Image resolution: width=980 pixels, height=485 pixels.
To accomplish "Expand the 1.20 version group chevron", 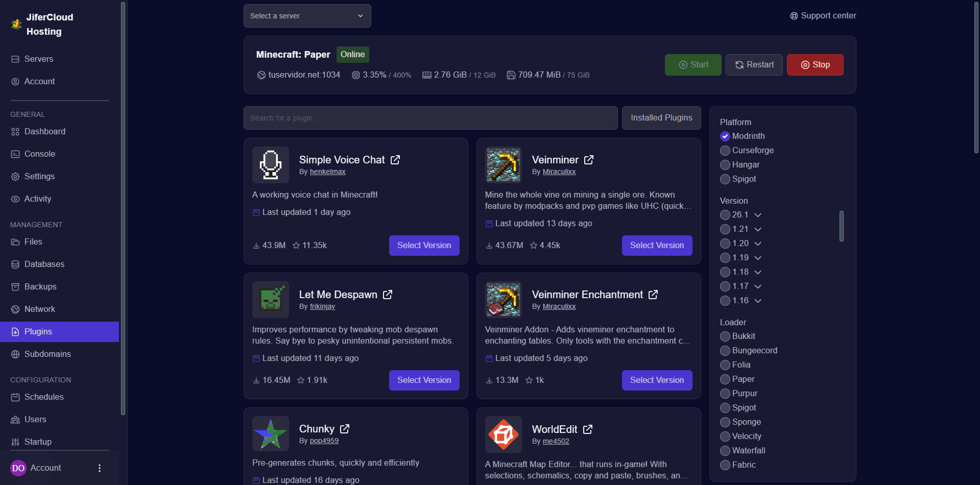I will tap(758, 244).
